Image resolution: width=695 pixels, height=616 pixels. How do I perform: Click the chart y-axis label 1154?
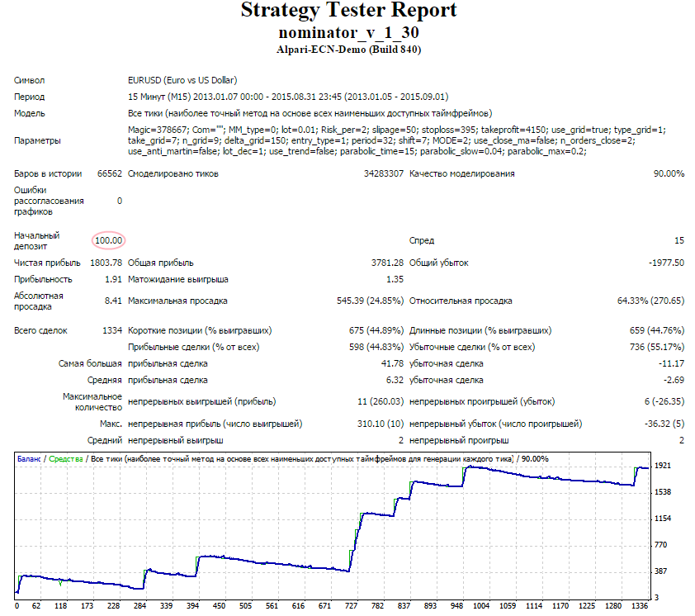coord(663,519)
